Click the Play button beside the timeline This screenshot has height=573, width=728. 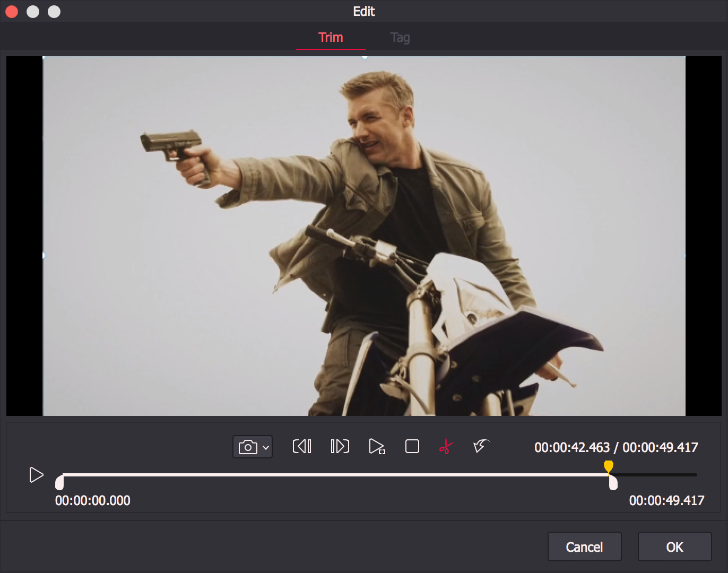(36, 475)
